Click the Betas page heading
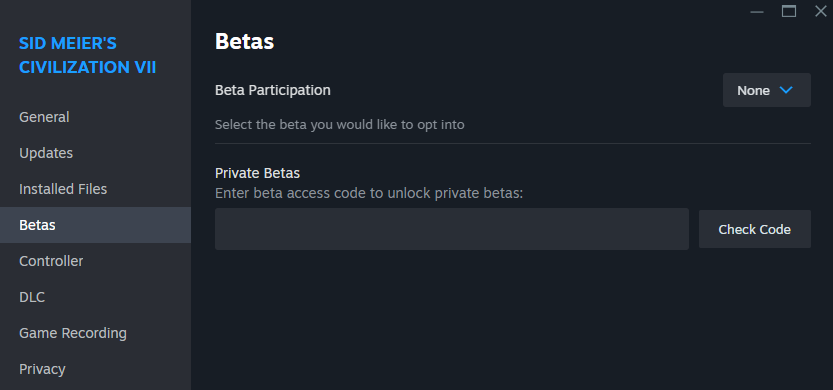This screenshot has width=833, height=390. pos(244,42)
